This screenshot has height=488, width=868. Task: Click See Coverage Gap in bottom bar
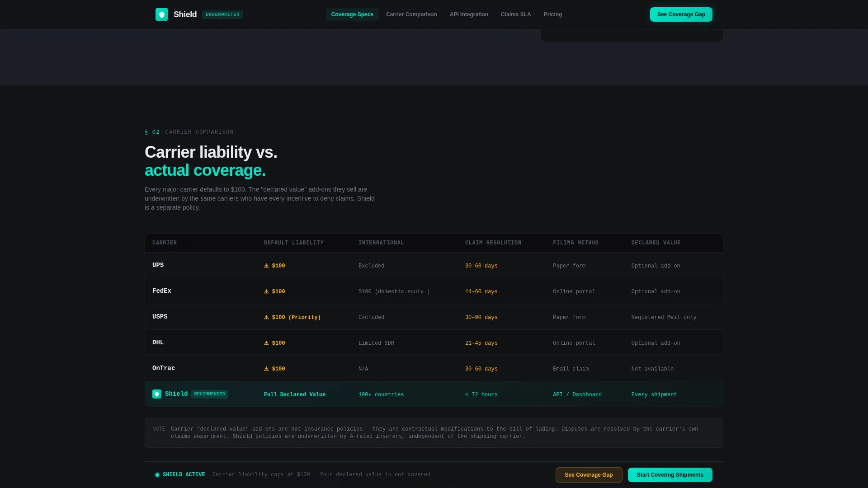[x=589, y=475]
